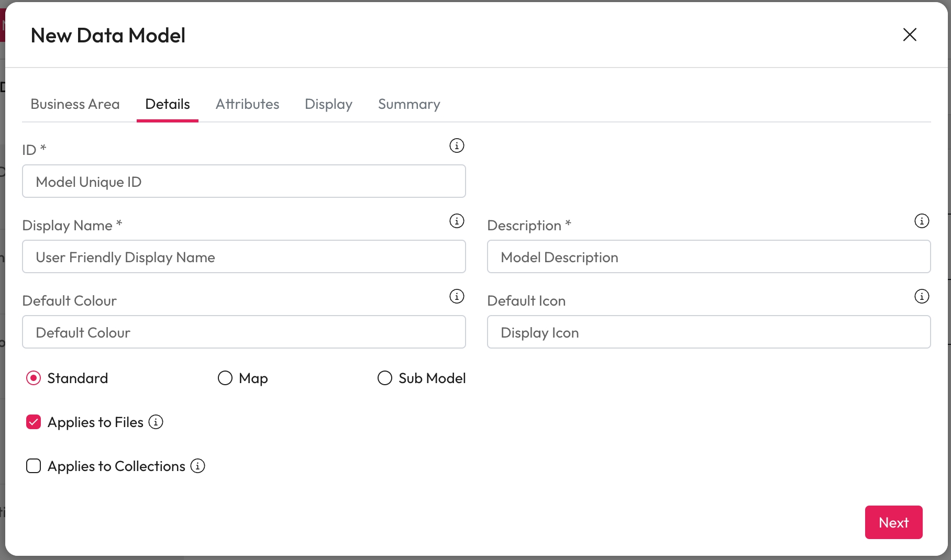The height and width of the screenshot is (560, 951).
Task: Click the Default Colour input field
Action: point(244,332)
